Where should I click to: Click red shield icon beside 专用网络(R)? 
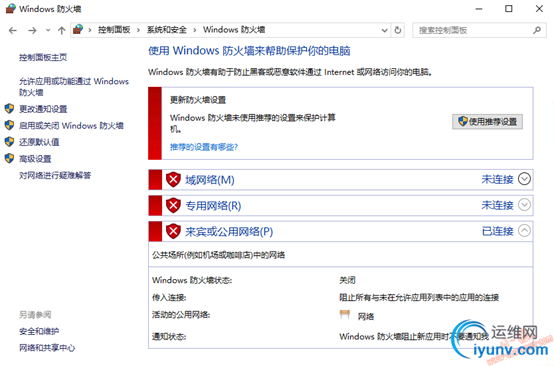(x=173, y=205)
